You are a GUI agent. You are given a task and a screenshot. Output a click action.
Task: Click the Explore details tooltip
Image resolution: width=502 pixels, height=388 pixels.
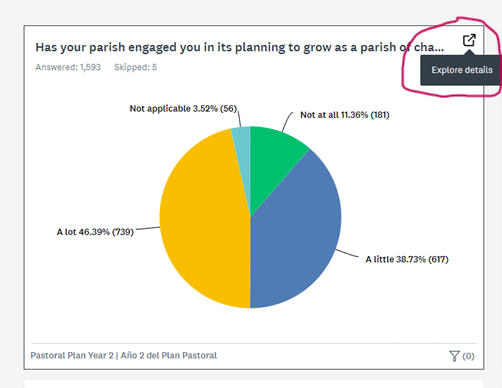pos(461,70)
